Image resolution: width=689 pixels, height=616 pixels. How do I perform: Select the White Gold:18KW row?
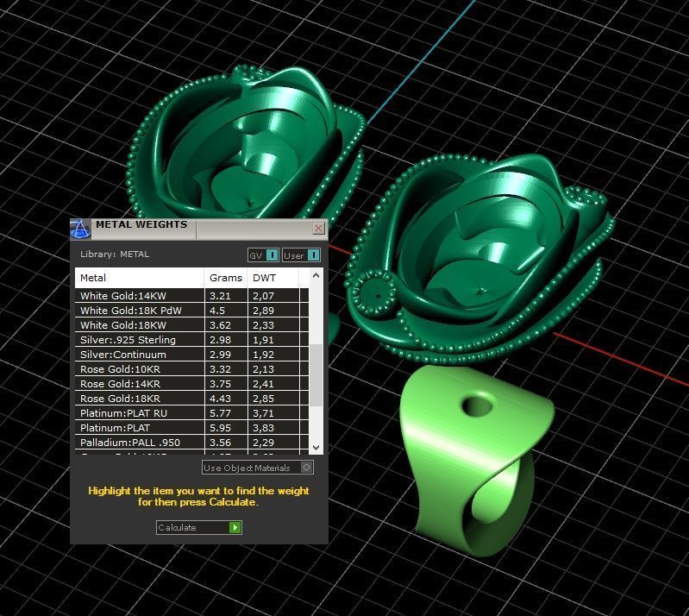point(192,325)
